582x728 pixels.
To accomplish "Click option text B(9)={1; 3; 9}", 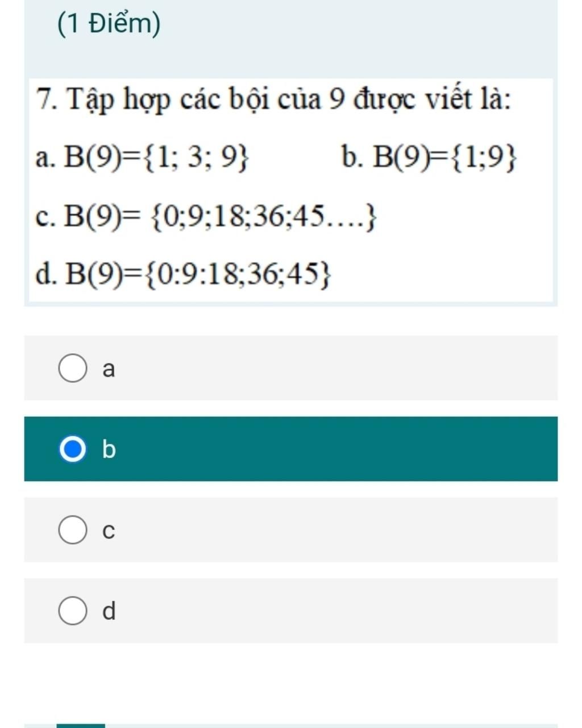I will (156, 158).
